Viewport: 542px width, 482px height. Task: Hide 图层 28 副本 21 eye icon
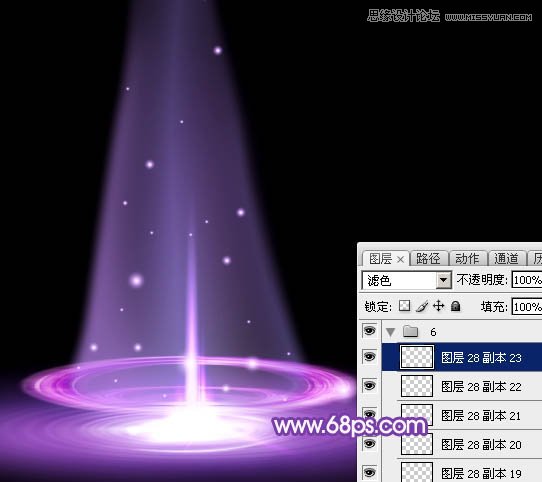[x=370, y=414]
